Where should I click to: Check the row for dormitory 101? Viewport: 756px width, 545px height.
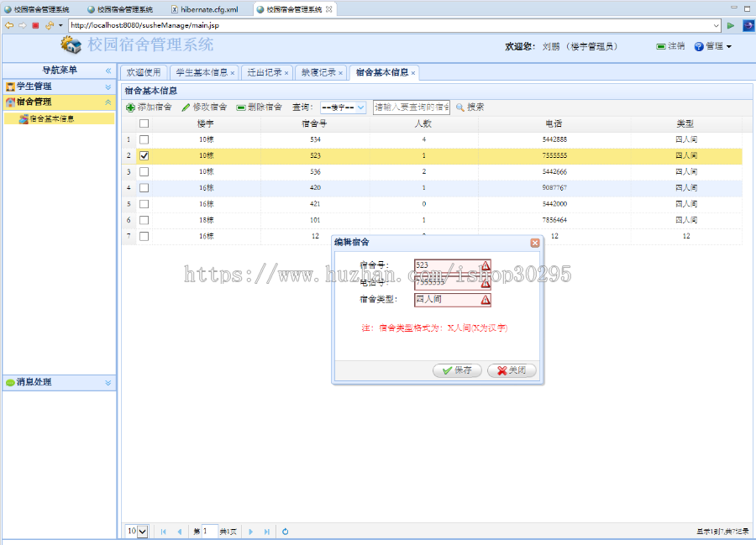click(x=144, y=220)
